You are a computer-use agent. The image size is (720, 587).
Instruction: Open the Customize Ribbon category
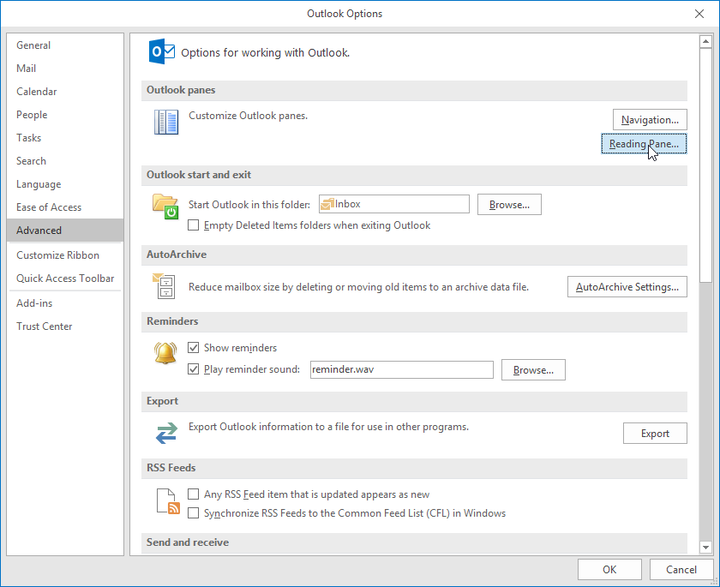(65, 255)
